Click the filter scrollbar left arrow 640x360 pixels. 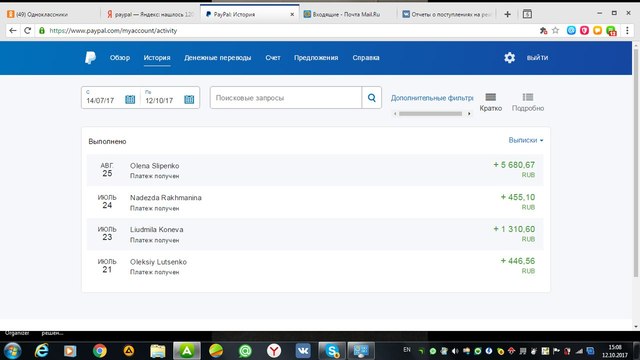pyautogui.click(x=395, y=114)
